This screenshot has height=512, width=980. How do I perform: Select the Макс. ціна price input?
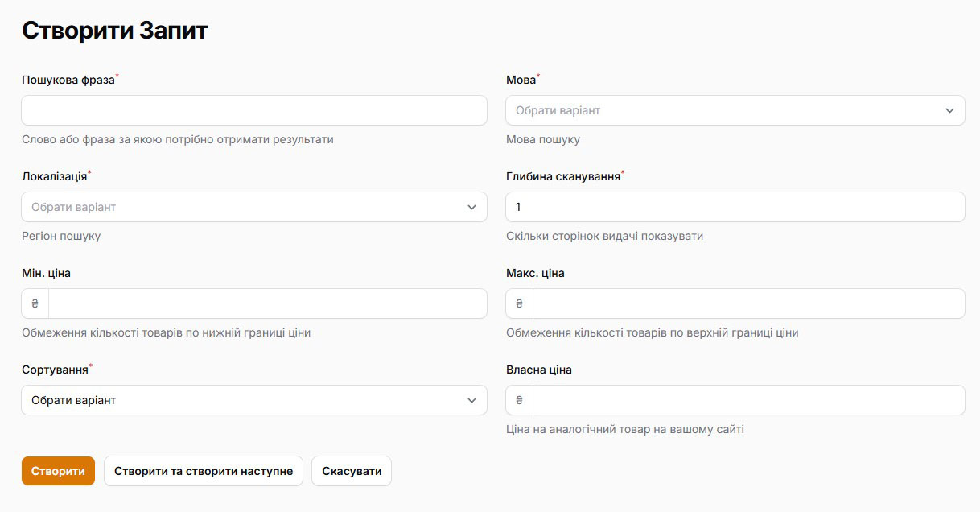pos(748,303)
